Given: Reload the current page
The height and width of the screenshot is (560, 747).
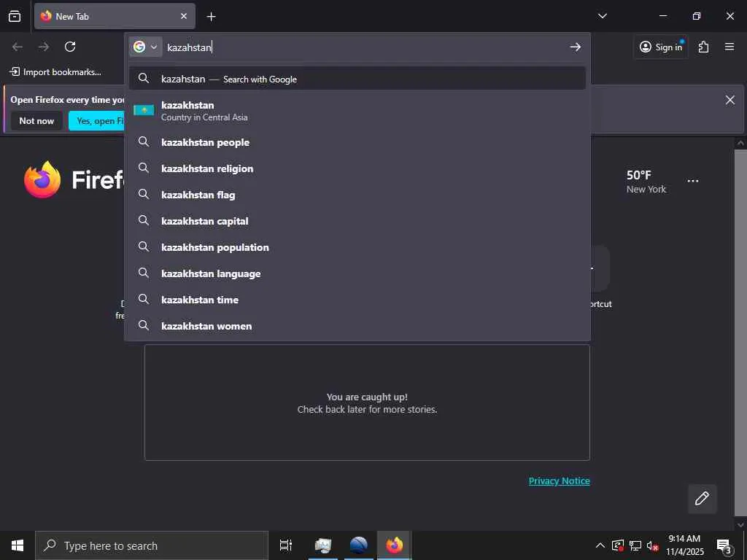Looking at the screenshot, I should pos(70,47).
